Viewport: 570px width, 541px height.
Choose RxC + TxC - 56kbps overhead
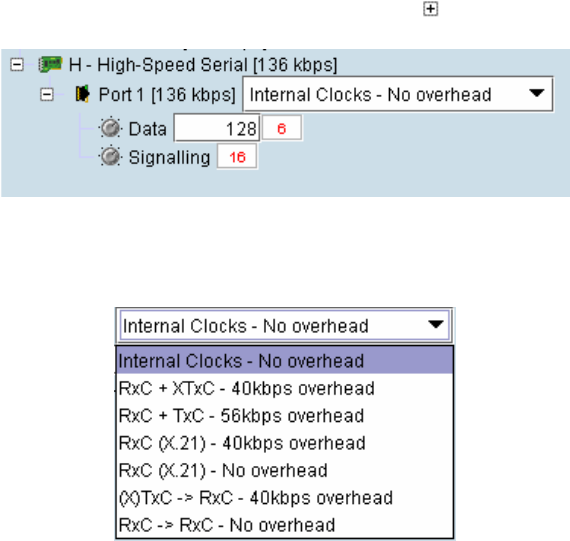pos(285,415)
